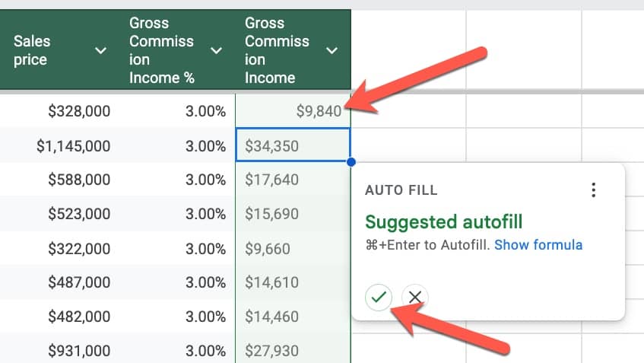The height and width of the screenshot is (363, 644).
Task: Select the cell showing $34,350
Action: pyautogui.click(x=293, y=145)
